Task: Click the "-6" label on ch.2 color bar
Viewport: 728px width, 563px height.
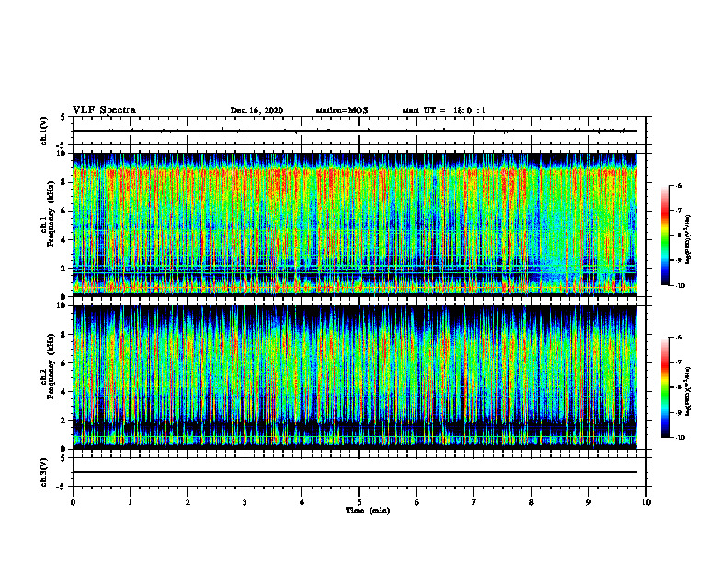Action: 678,338
